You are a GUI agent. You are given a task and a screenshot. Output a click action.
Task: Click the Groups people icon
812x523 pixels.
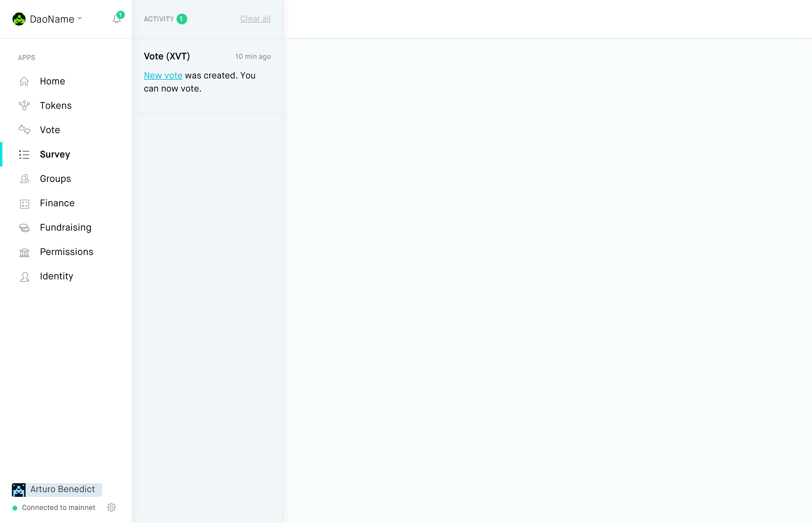coord(24,179)
